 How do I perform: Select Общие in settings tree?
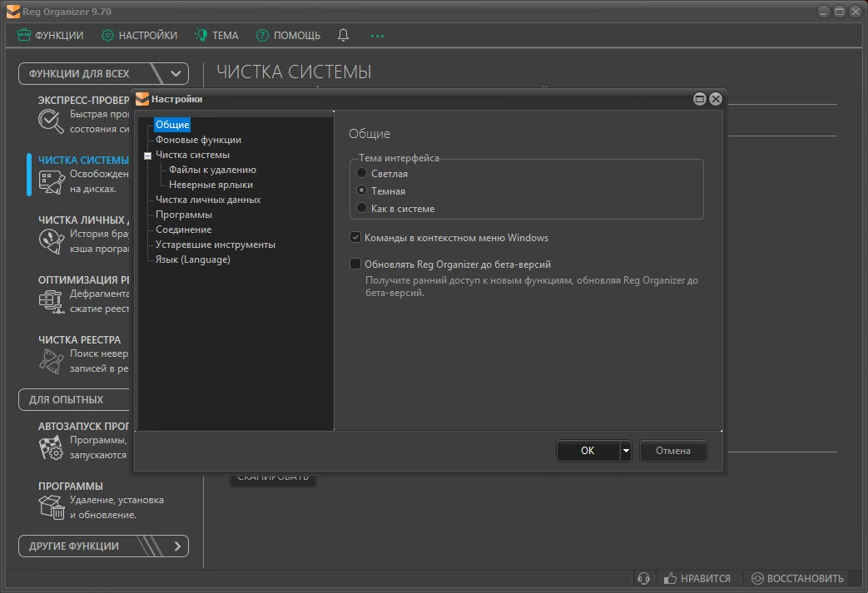point(172,125)
